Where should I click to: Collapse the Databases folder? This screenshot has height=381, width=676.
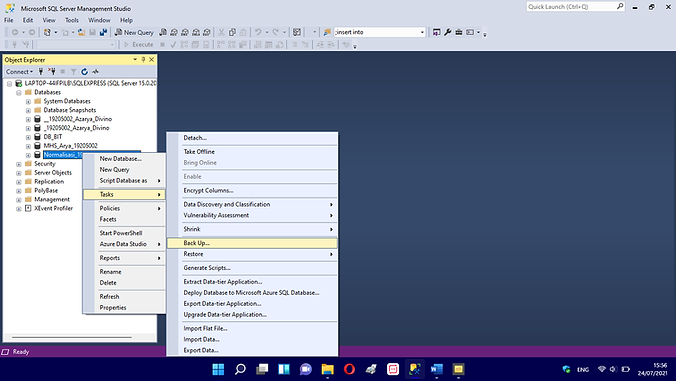(x=19, y=93)
